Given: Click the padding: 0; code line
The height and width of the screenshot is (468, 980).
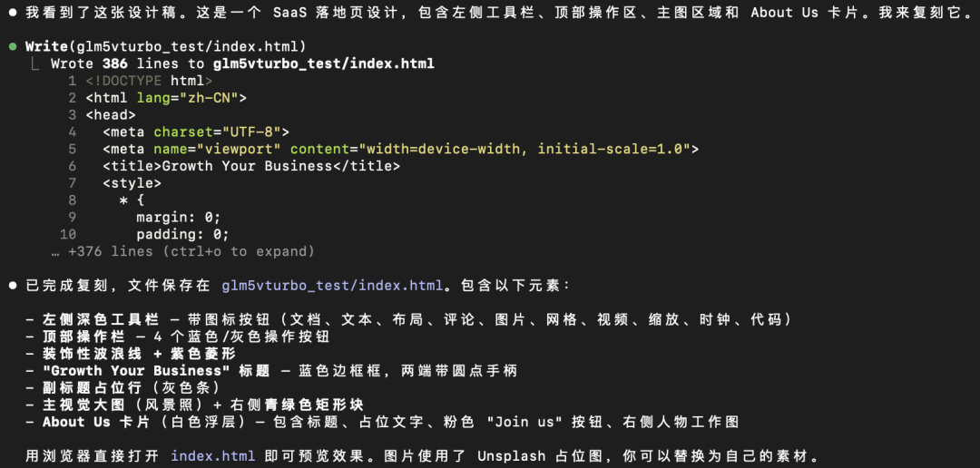Looking at the screenshot, I should click(x=179, y=234).
